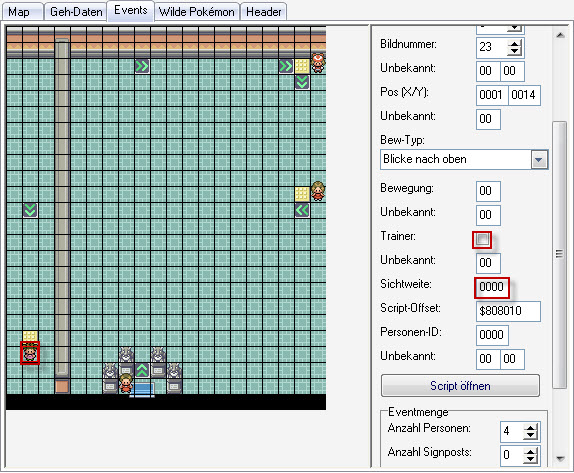Click the Unbekannt field below Trainer
The width and height of the screenshot is (574, 473).
(x=488, y=263)
